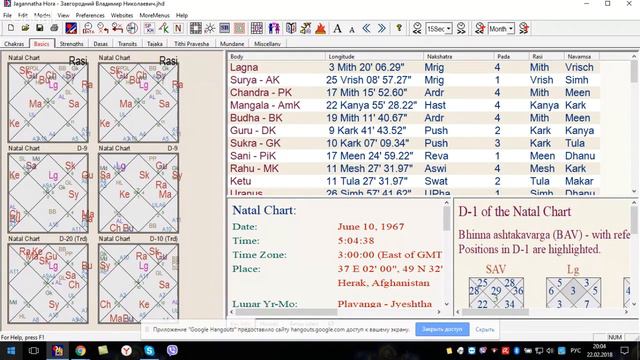Open Skype from the taskbar
The width and height of the screenshot is (640, 360).
(x=149, y=351)
